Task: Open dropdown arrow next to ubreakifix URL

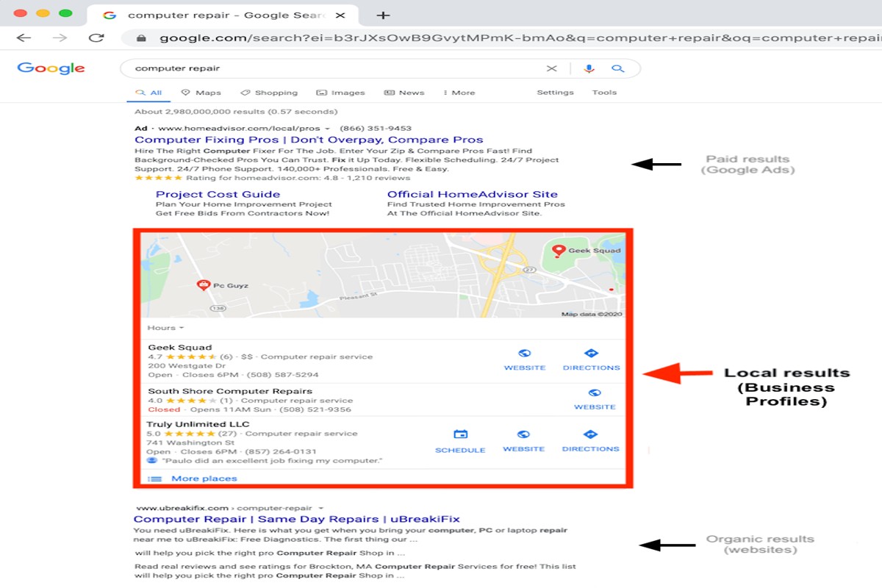Action: click(x=321, y=508)
